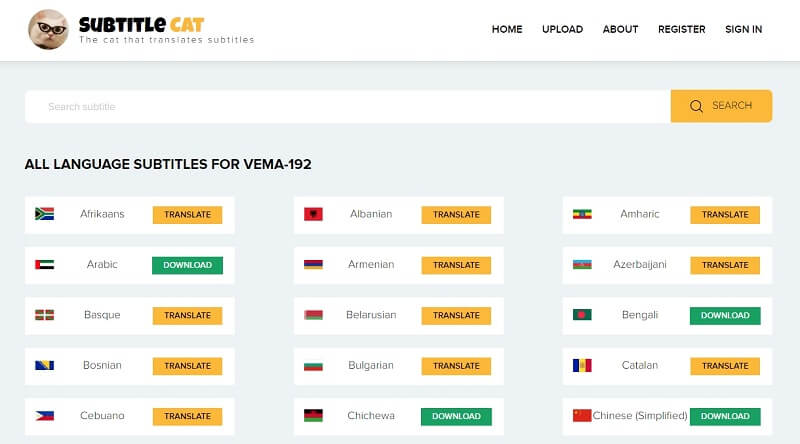Click the Subtitle Cat logo image
This screenshot has width=800, height=444.
tap(49, 30)
